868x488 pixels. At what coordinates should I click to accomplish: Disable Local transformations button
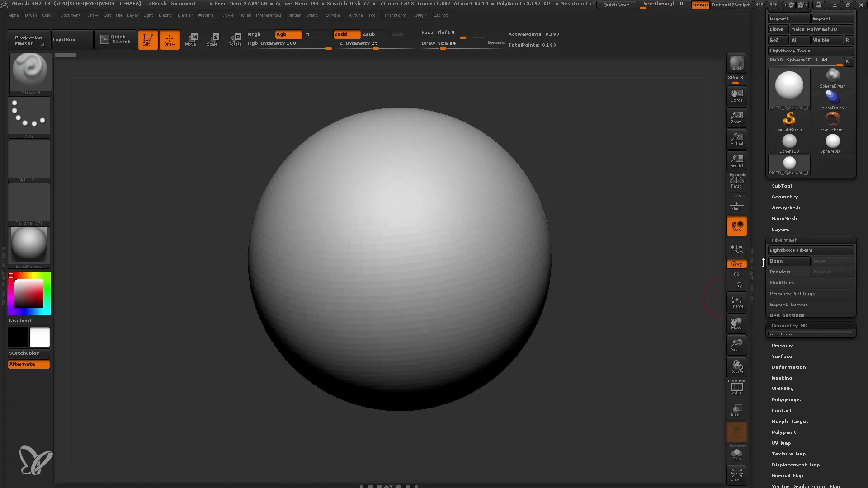[736, 226]
